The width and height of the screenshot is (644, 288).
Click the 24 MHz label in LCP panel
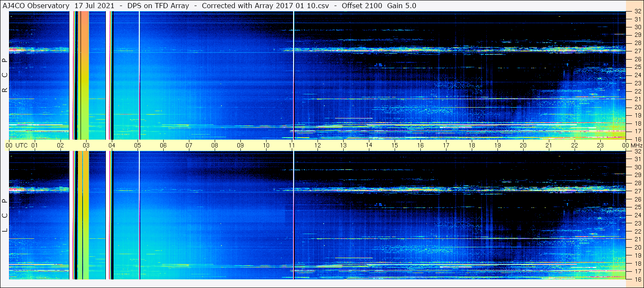point(637,215)
